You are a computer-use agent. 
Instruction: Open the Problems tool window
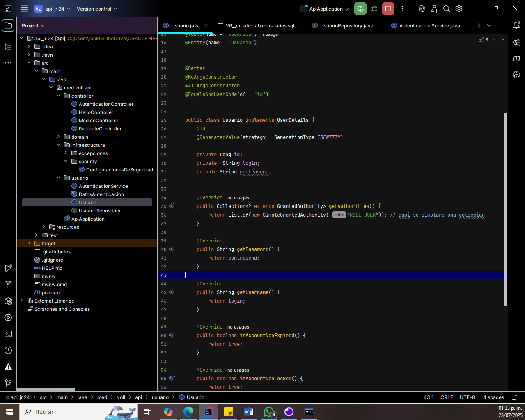[x=8, y=350]
